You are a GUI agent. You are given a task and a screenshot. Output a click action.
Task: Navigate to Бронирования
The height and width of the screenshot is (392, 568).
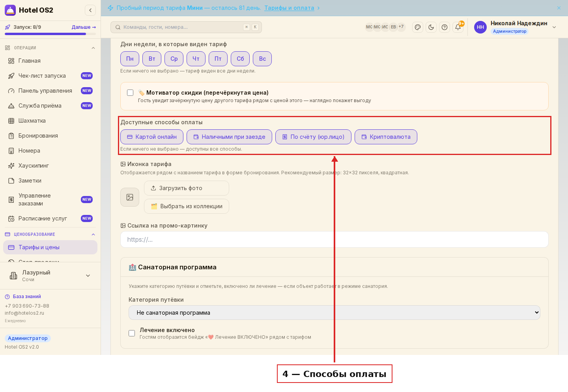(50, 136)
